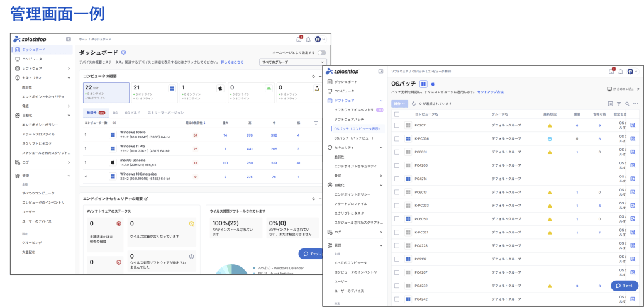
Task: Open the more options ellipsis in the OS Patch toolbar
Action: (x=635, y=104)
